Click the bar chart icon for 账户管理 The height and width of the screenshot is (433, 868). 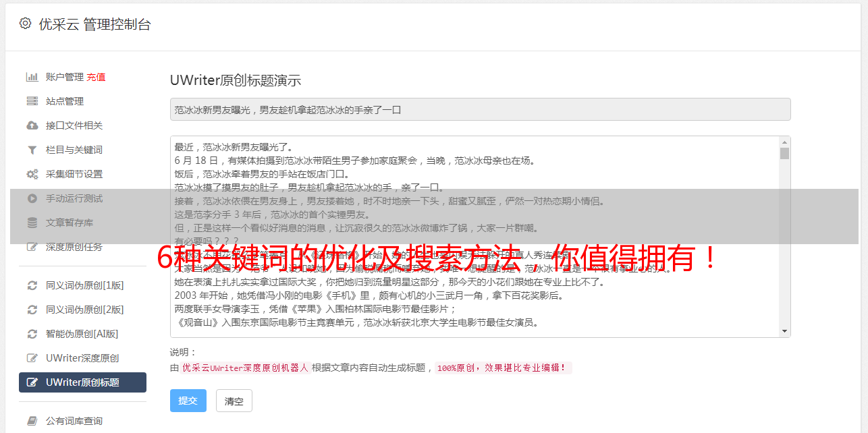coord(32,77)
